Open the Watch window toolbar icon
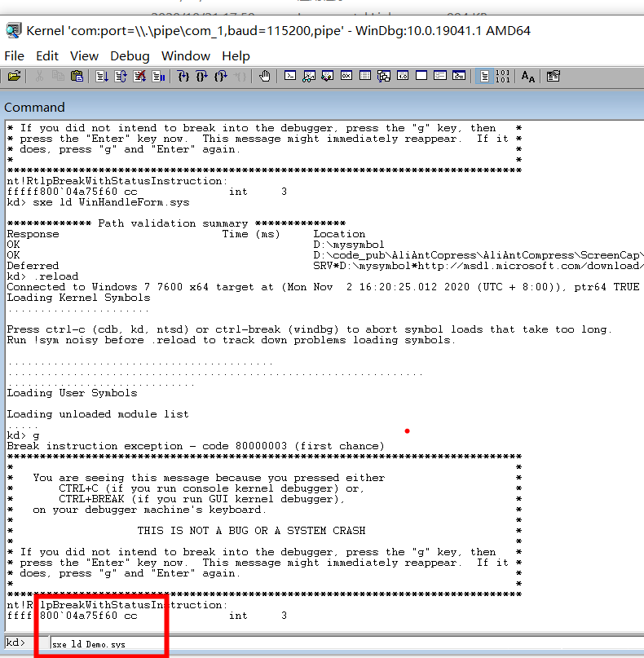 pos(309,76)
